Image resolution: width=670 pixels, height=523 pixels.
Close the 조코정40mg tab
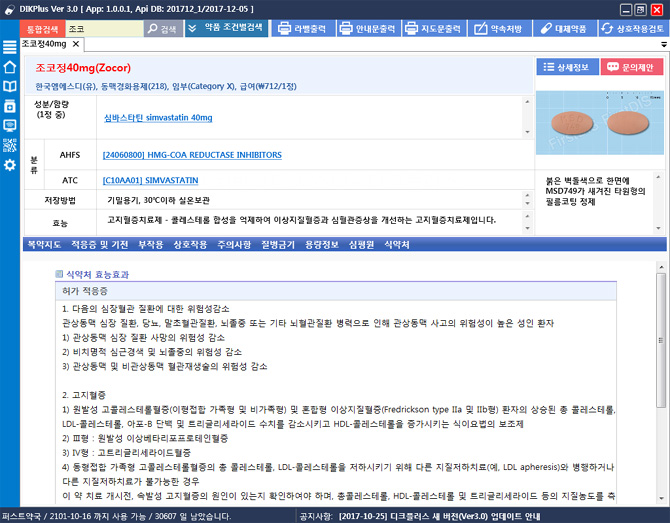click(x=76, y=44)
